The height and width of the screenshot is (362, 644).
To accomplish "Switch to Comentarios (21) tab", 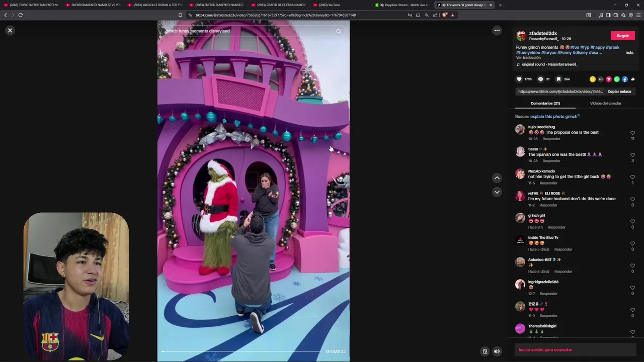I will pos(545,103).
